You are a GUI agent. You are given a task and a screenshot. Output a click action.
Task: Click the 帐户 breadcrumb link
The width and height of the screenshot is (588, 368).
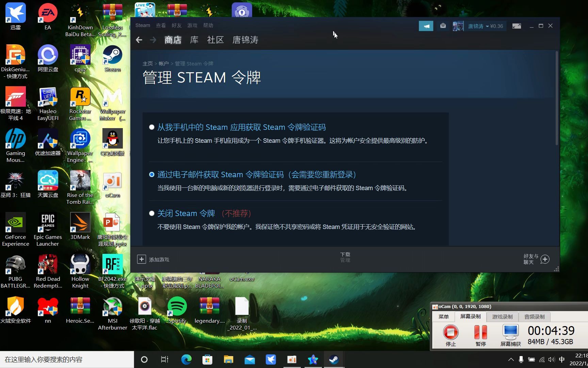164,63
